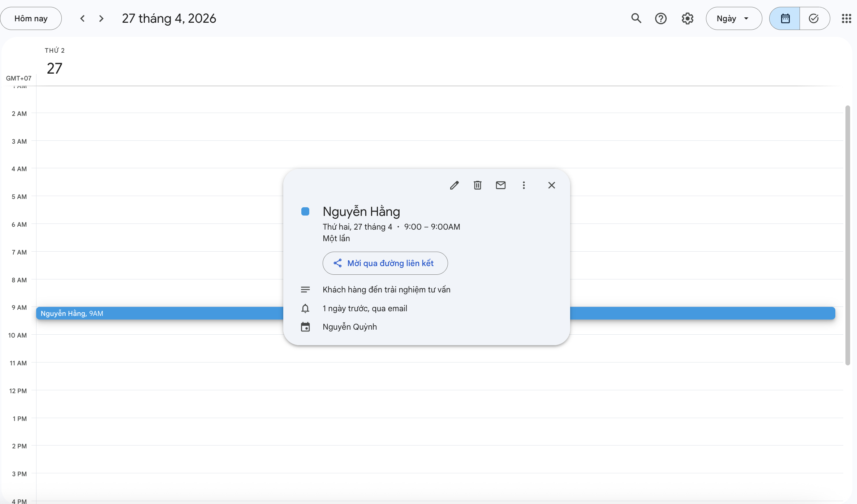
Task: Click the pencil edit event icon
Action: pos(454,185)
